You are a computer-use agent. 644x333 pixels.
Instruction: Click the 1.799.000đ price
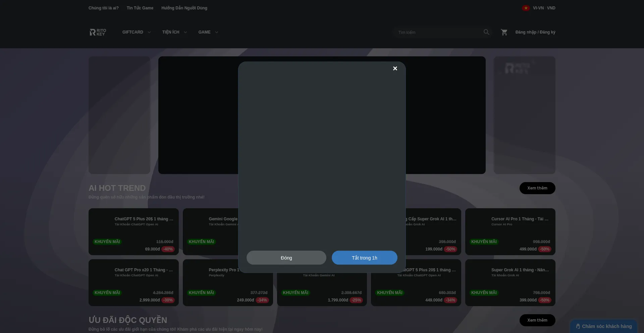338,300
